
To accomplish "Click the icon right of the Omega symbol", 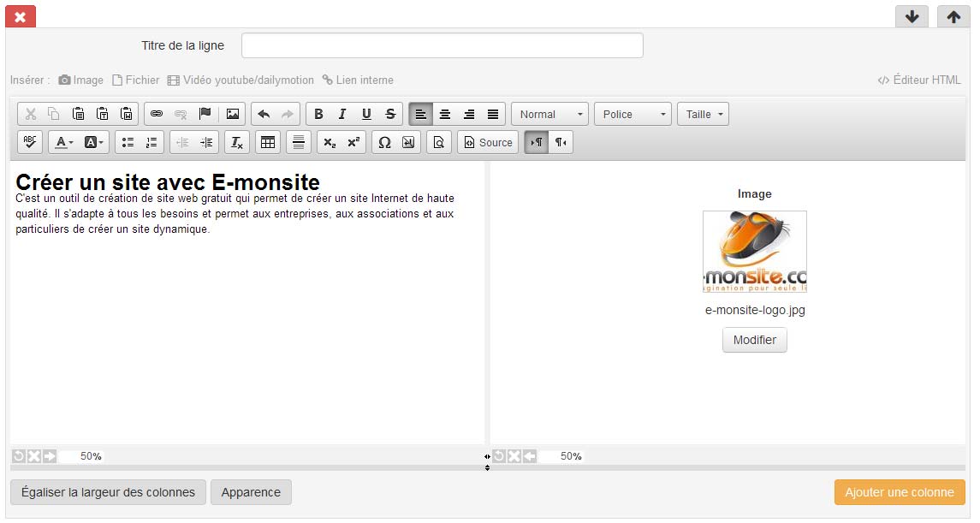I will click(x=409, y=142).
